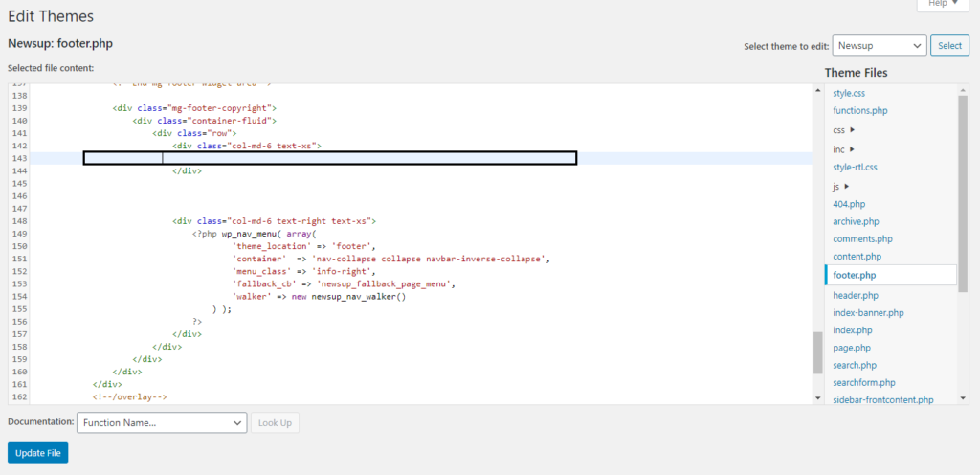
Task: Open 404.php theme file
Action: click(x=849, y=204)
